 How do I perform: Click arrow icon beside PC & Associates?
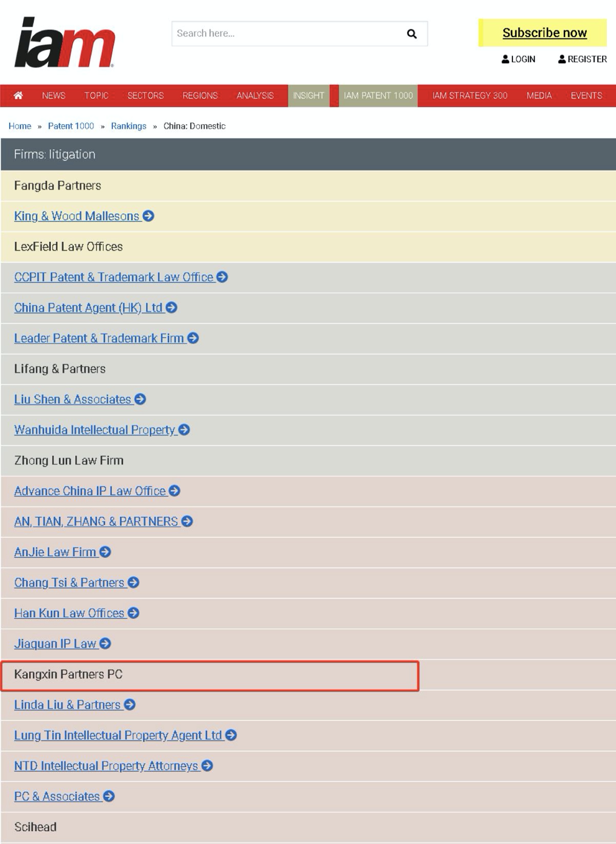109,796
